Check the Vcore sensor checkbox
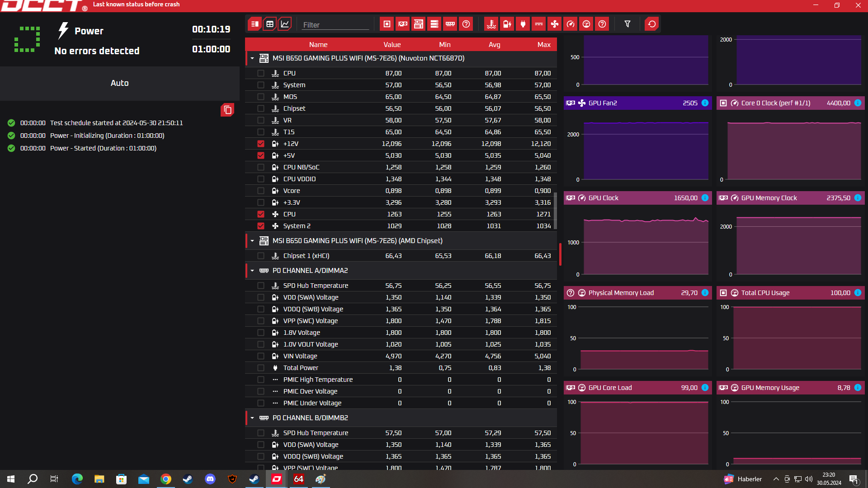Screen dimensions: 868x488 261,191
